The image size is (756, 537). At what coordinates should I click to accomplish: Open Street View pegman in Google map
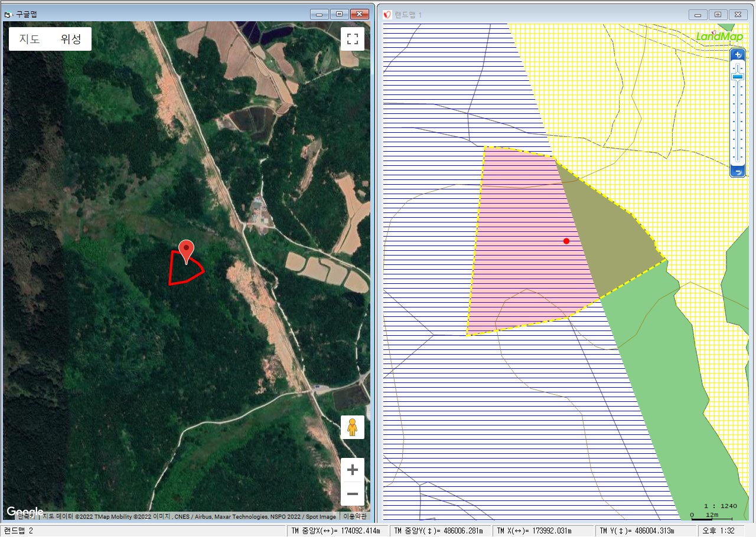click(x=353, y=427)
